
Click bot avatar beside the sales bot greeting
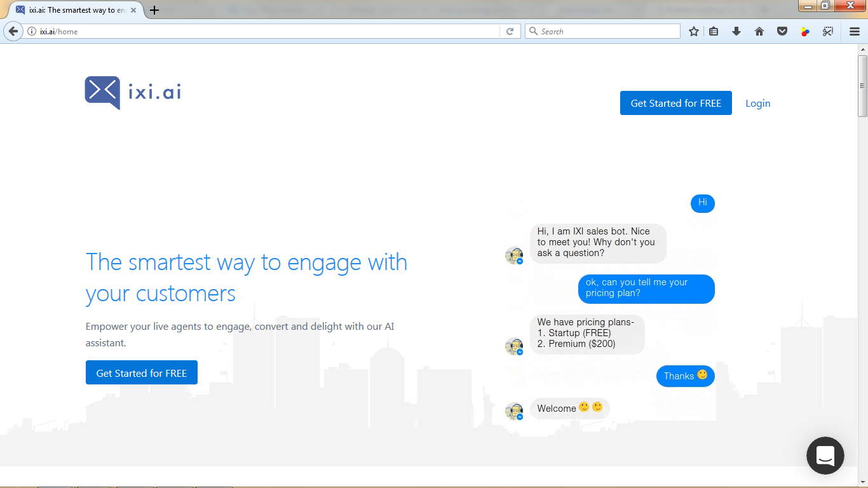coord(514,255)
